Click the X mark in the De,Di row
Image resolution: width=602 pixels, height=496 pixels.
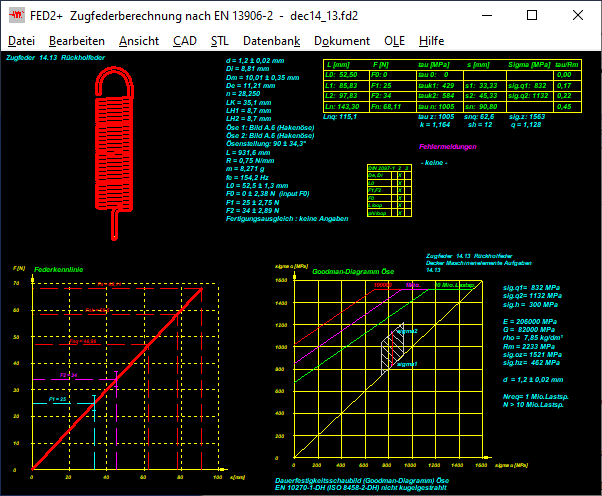pyautogui.click(x=401, y=174)
